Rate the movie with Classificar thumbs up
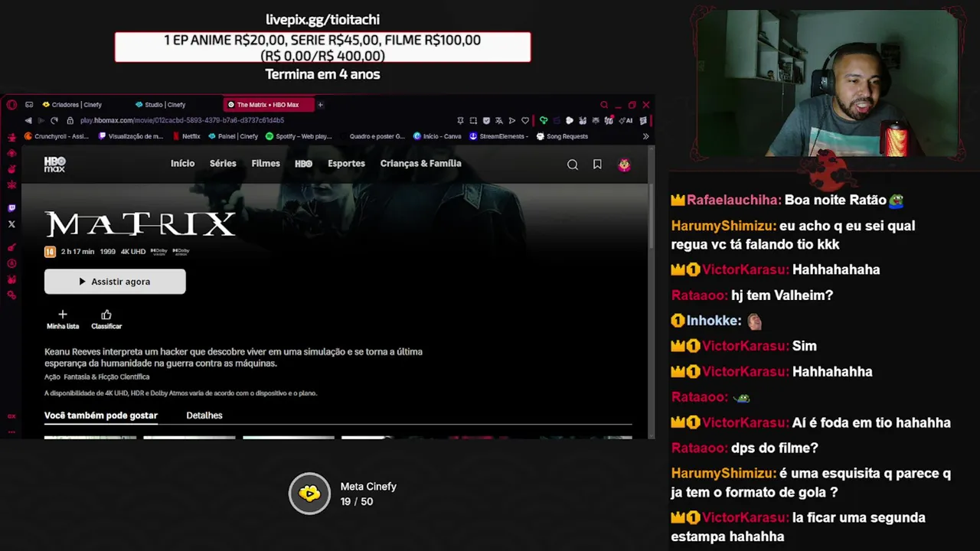Image resolution: width=980 pixels, height=551 pixels. 106,319
